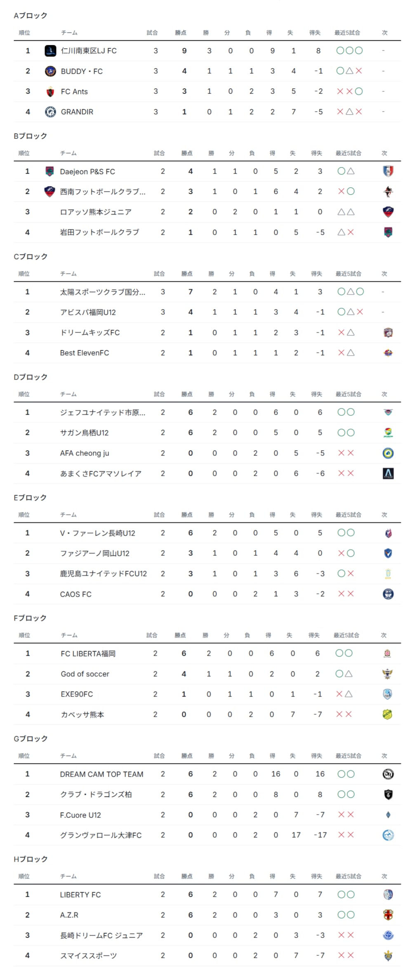Click next-opponent icon in AFA cheong ju row

388,453
